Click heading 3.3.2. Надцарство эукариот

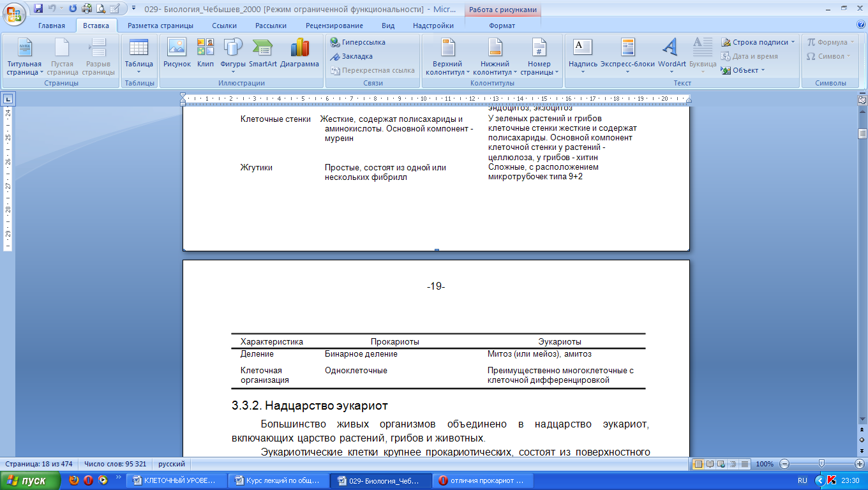(x=310, y=406)
